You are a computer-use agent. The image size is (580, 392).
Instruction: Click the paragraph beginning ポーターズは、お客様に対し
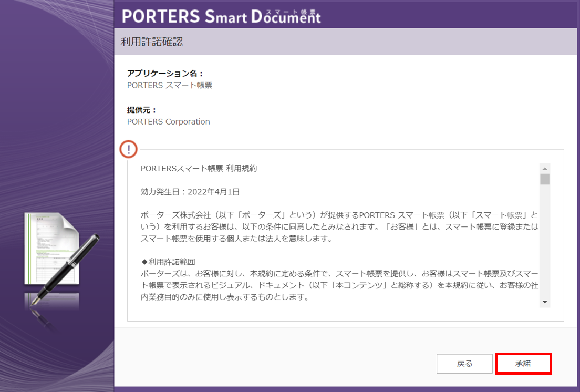click(x=339, y=285)
